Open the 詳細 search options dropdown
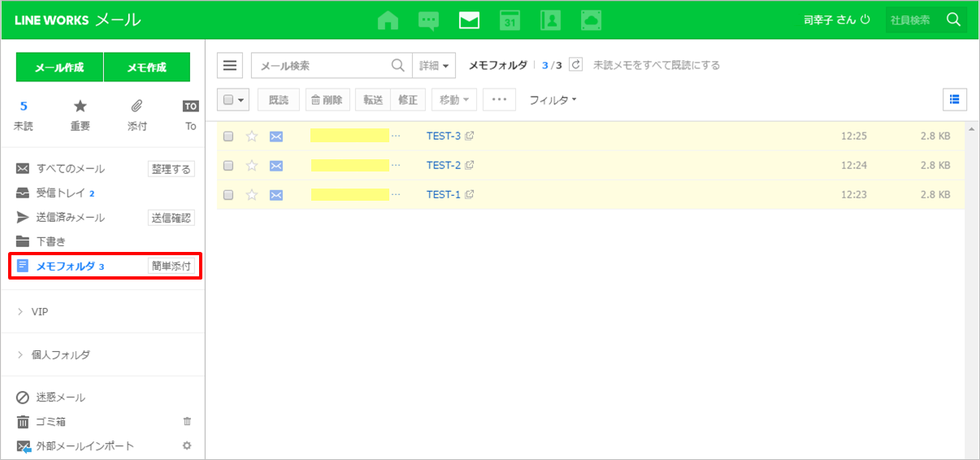The width and height of the screenshot is (980, 460). tap(434, 66)
